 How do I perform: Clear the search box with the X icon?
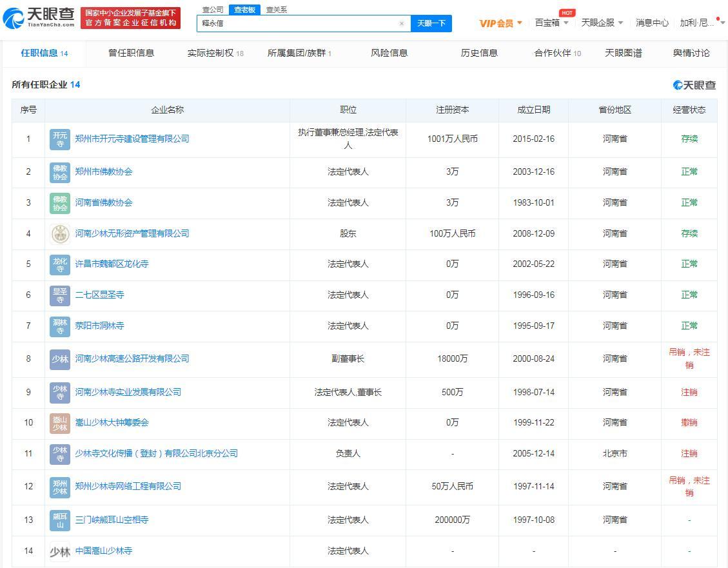(402, 24)
